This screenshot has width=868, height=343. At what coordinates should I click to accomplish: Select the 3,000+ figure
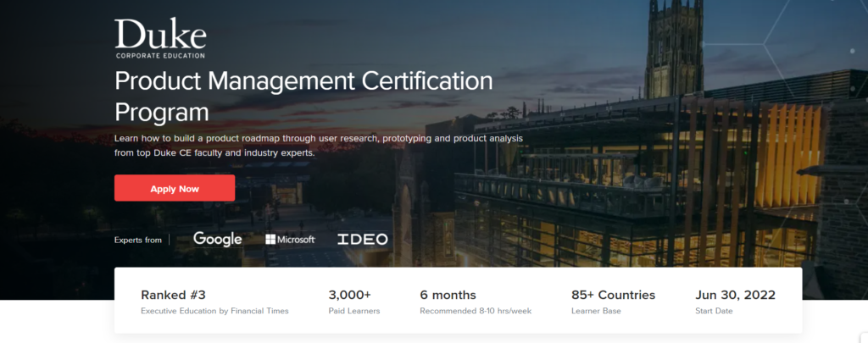click(x=351, y=295)
